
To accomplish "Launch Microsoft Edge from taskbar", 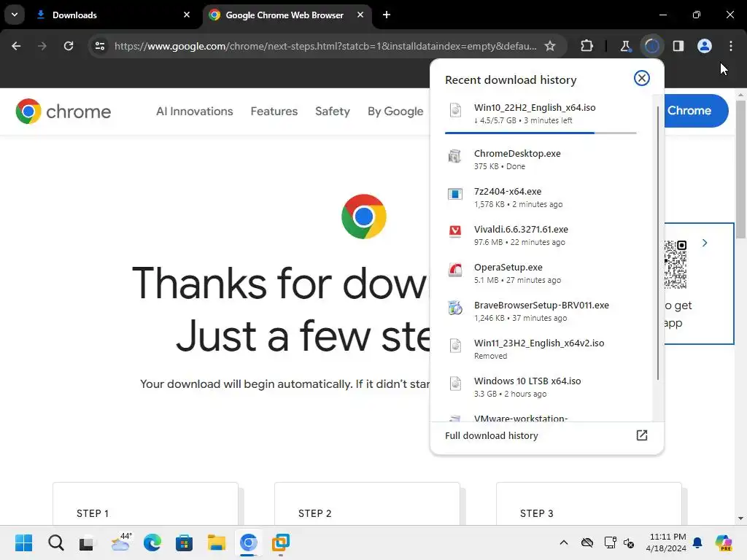I will [x=152, y=542].
